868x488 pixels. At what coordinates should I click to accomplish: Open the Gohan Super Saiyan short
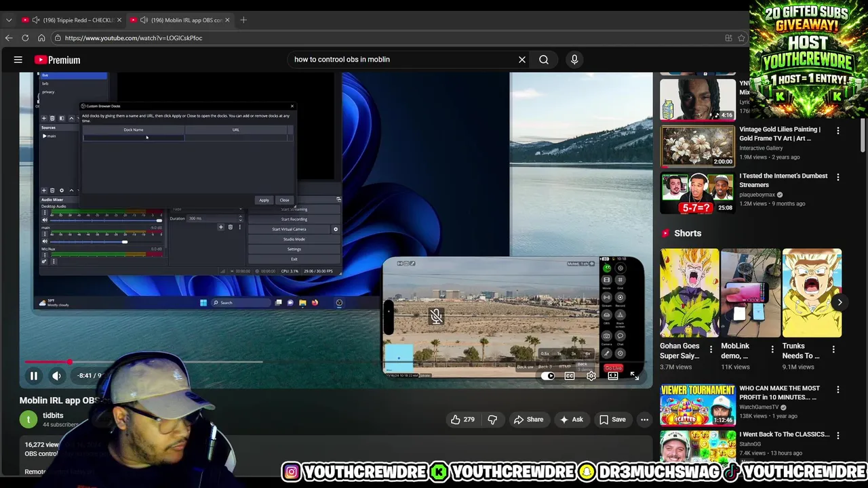point(690,293)
